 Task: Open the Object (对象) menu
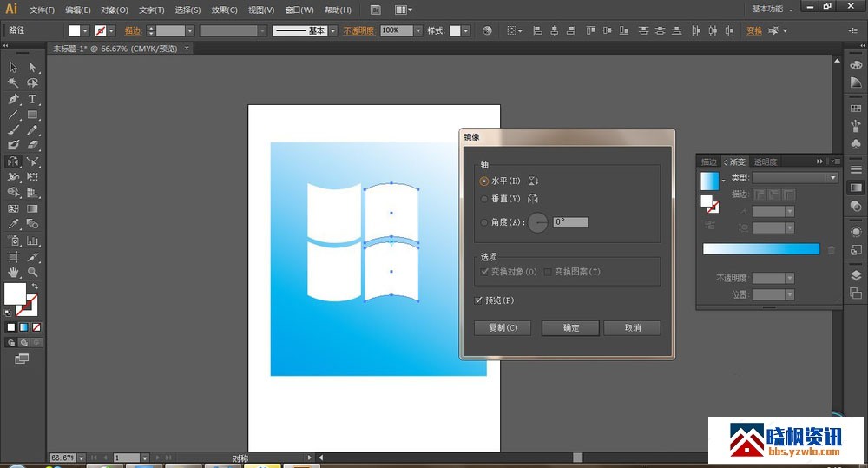pyautogui.click(x=114, y=10)
